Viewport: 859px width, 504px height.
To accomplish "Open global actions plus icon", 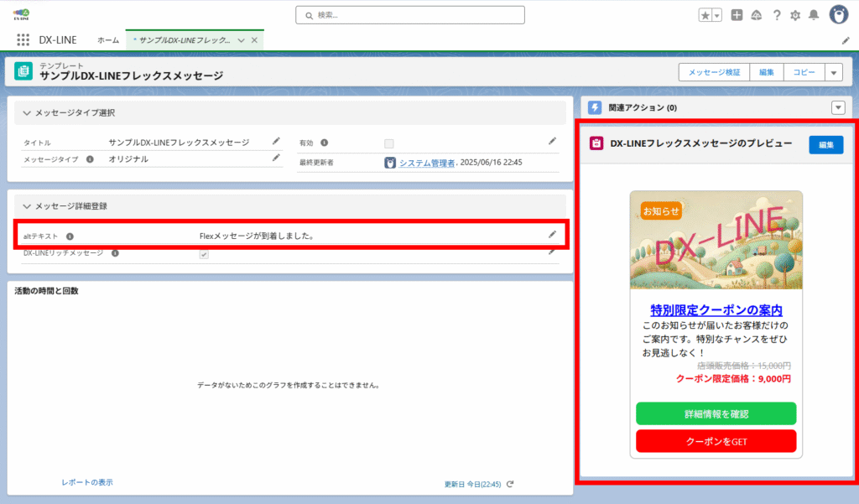I will pos(737,15).
